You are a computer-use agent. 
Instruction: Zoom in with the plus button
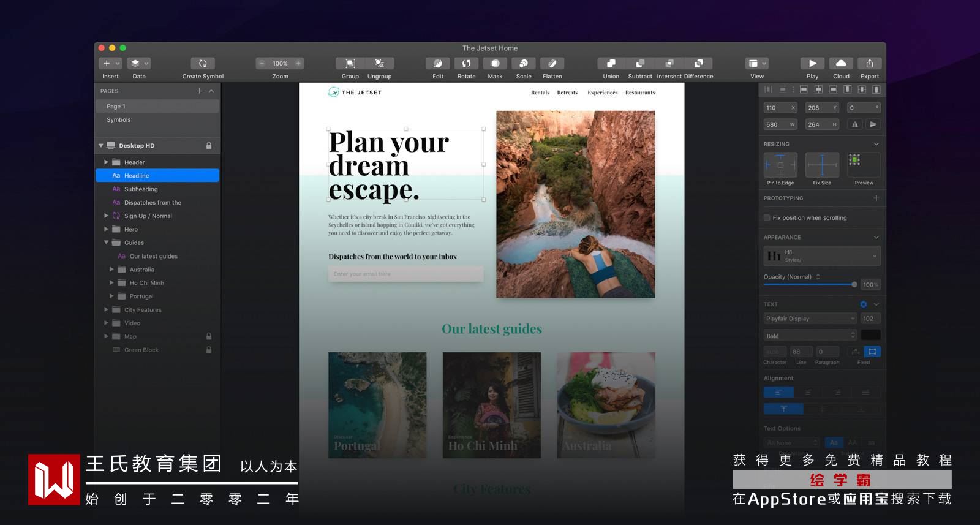point(298,63)
